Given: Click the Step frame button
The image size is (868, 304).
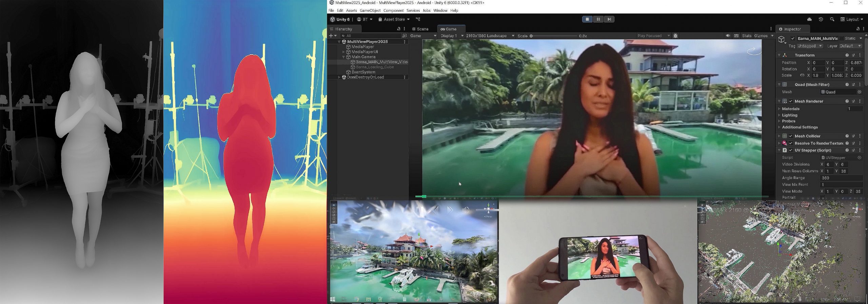Looking at the screenshot, I should click(x=609, y=19).
